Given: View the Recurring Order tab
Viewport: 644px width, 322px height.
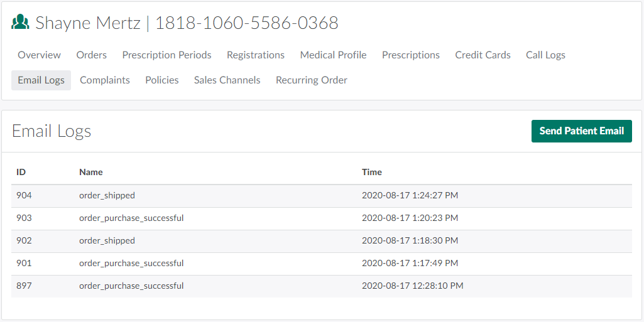Looking at the screenshot, I should click(x=312, y=80).
